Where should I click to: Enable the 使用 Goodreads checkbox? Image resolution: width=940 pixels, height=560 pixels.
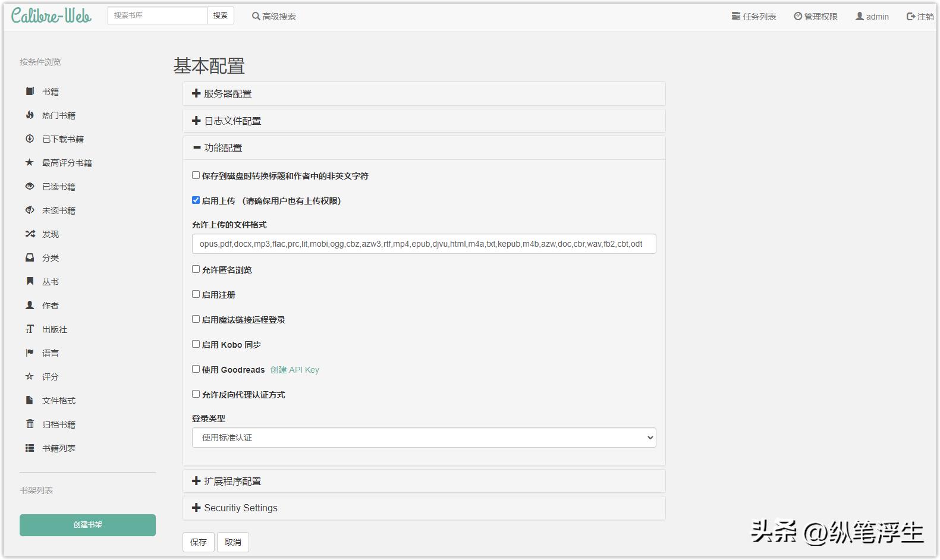tap(196, 369)
